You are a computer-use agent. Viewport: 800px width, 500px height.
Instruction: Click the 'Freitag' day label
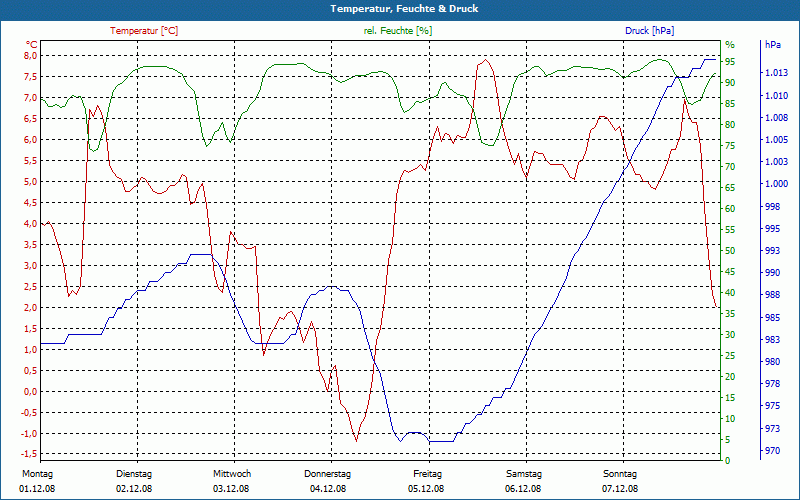pyautogui.click(x=428, y=474)
